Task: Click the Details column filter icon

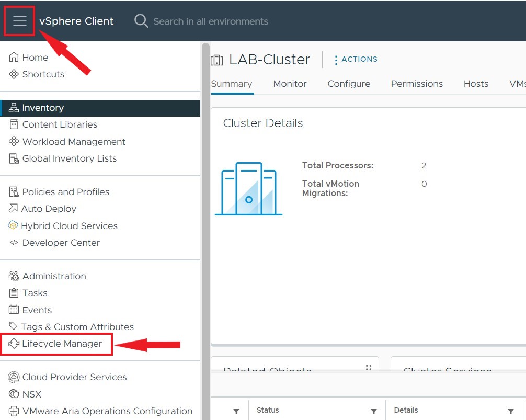Action: (x=510, y=411)
